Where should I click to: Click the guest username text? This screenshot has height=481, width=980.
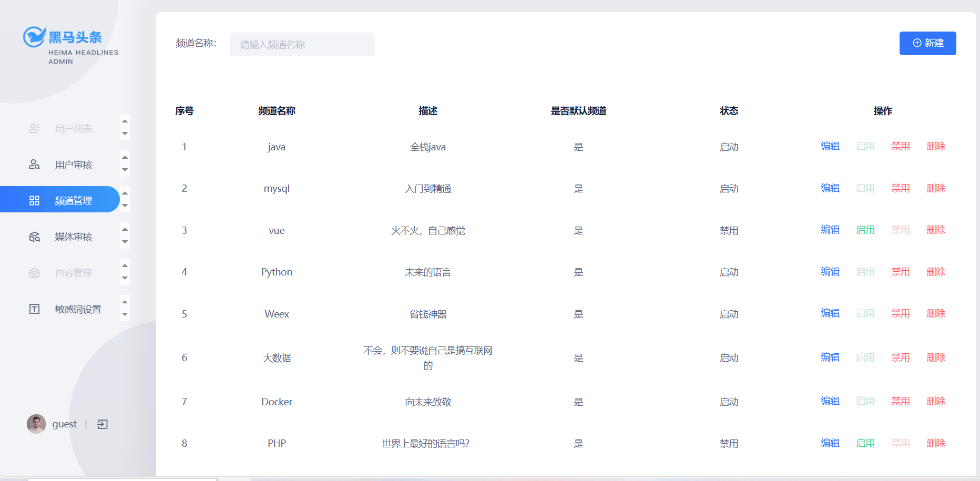64,424
